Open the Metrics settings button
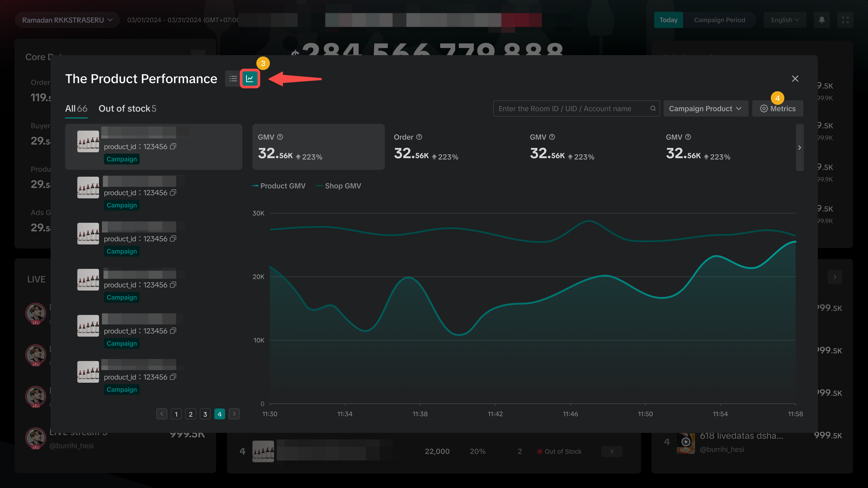This screenshot has height=488, width=868. (778, 108)
